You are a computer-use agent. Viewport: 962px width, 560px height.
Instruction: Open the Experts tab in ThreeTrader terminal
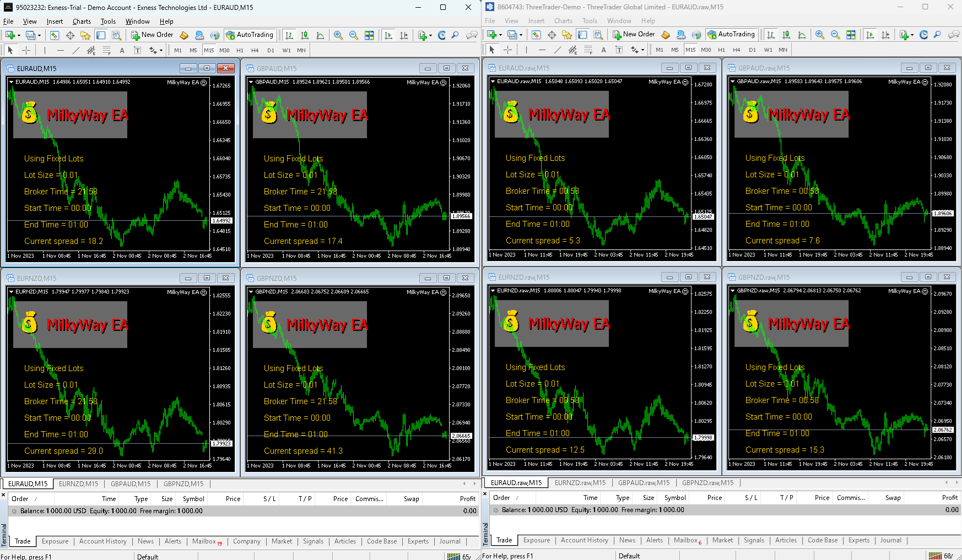[x=859, y=540]
